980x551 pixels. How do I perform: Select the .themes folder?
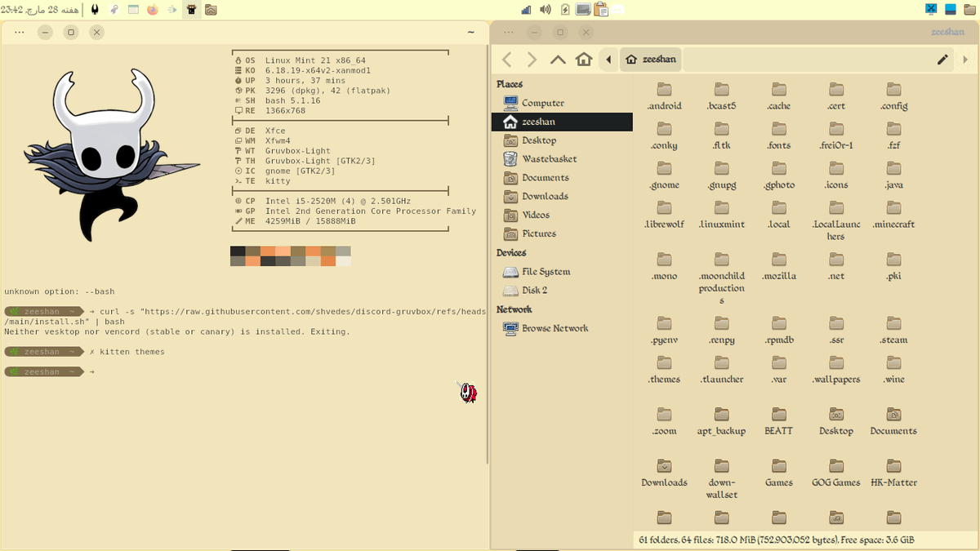point(664,370)
